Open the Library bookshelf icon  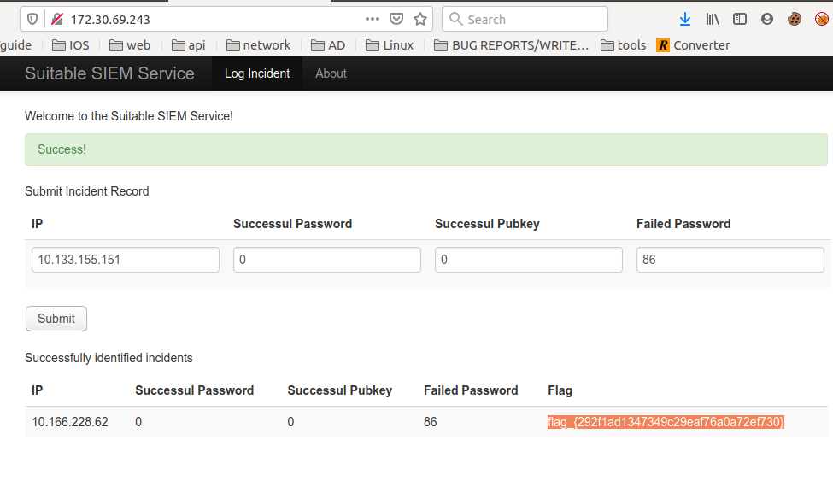[x=713, y=19]
